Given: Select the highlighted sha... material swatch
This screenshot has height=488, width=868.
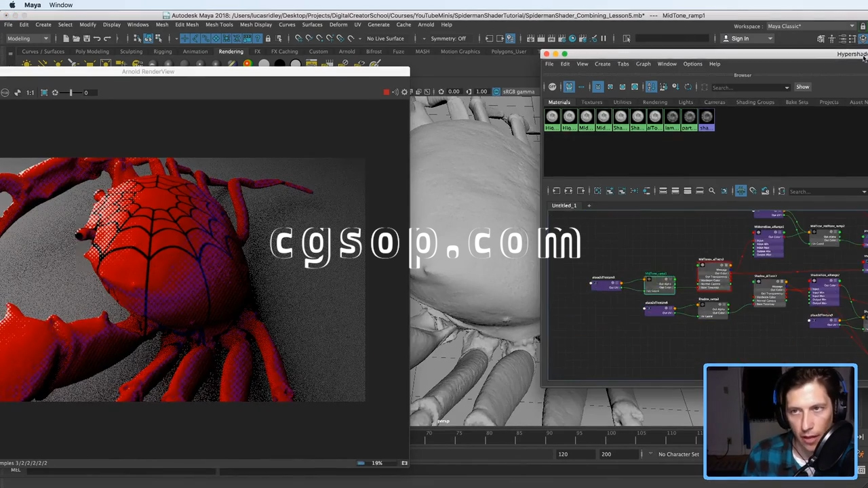Looking at the screenshot, I should (707, 120).
